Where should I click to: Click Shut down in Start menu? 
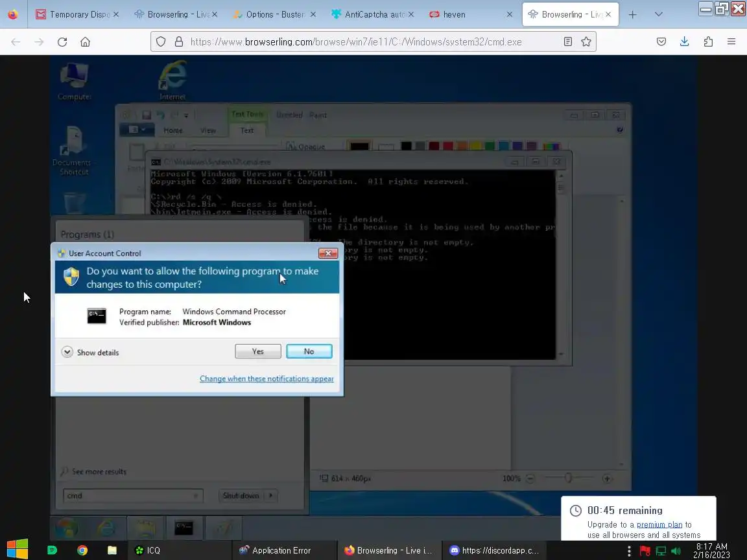(x=241, y=496)
